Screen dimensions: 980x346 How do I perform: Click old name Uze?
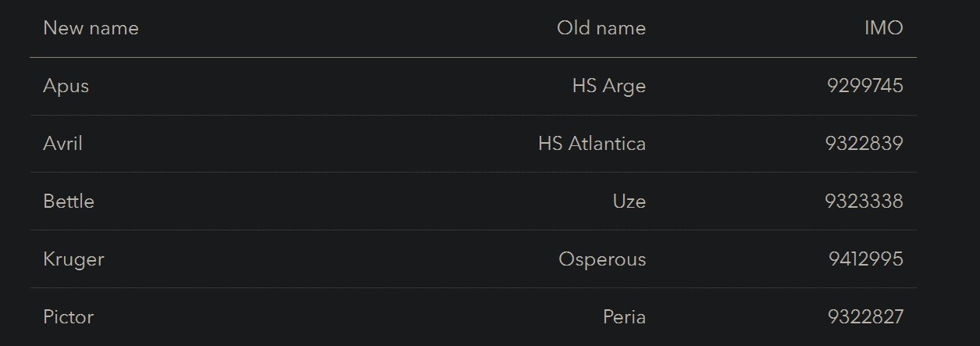(x=629, y=202)
